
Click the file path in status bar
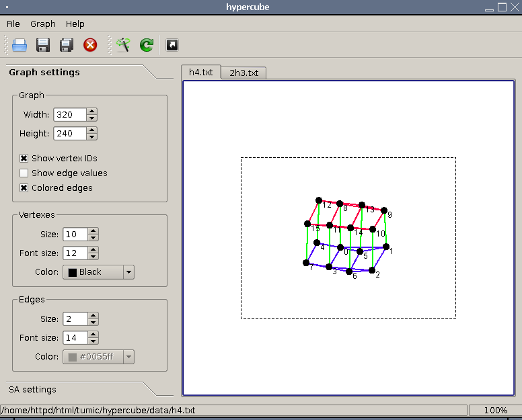pos(98,411)
